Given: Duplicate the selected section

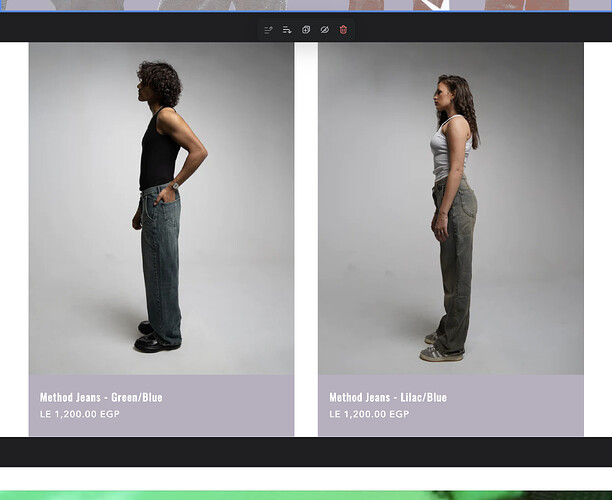Looking at the screenshot, I should click(306, 30).
